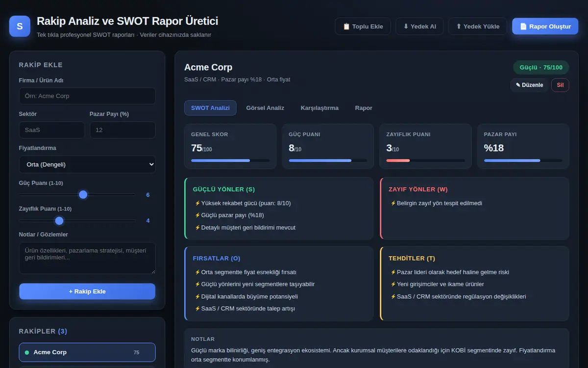Adjust the Zayıflık Puanı slider
Viewport: 588px width, 368px height.
(77, 221)
